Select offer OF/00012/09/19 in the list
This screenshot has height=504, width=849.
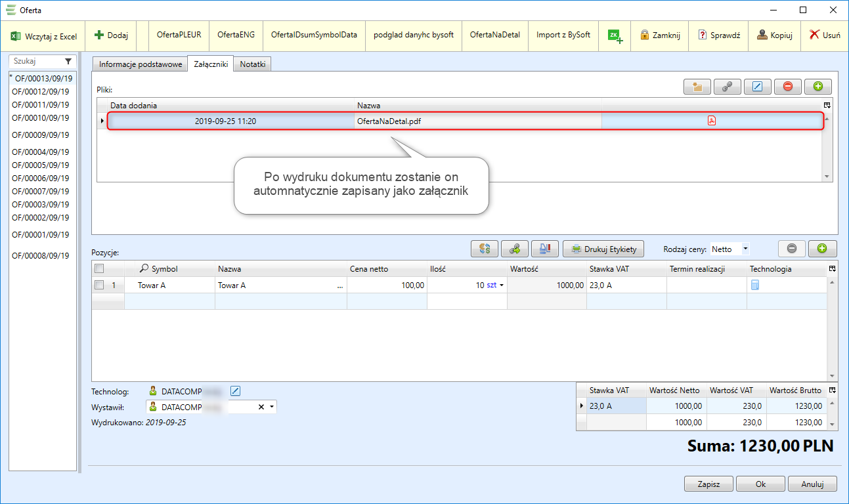pyautogui.click(x=40, y=91)
